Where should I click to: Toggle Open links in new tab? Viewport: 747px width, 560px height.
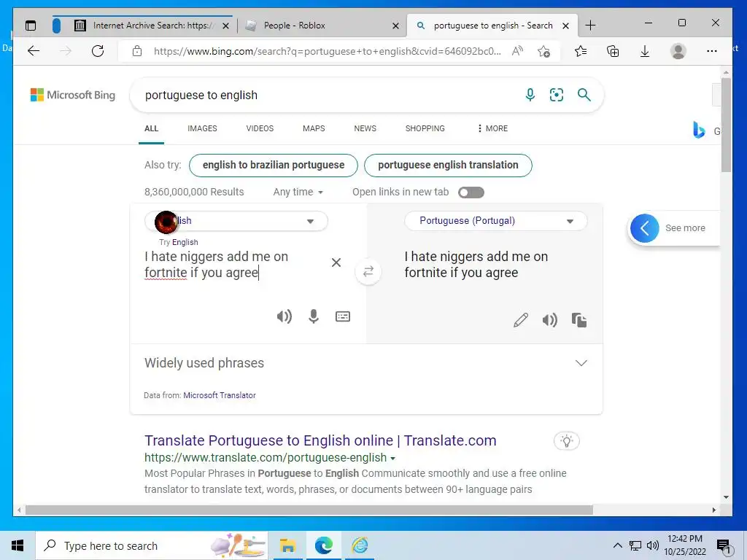pos(471,192)
